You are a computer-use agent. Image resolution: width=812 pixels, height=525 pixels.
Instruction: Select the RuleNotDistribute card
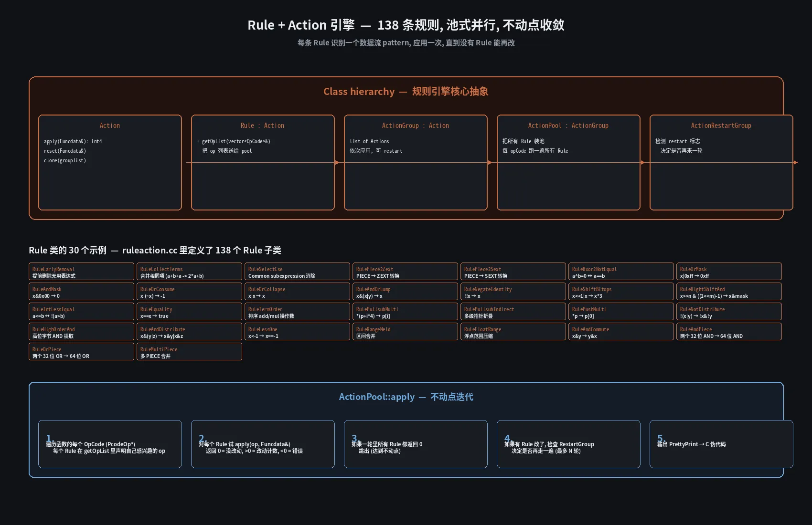(729, 312)
